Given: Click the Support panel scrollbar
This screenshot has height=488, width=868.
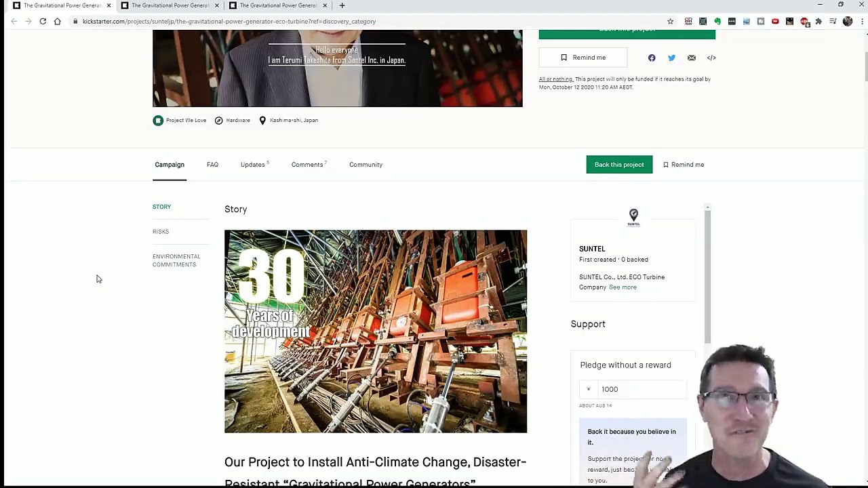Looking at the screenshot, I should click(x=707, y=277).
